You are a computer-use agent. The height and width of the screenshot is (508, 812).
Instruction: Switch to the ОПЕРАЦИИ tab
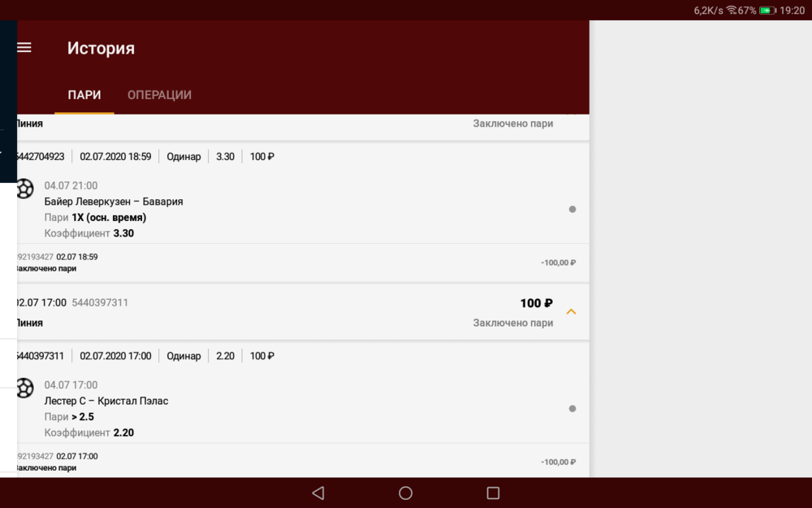point(159,95)
